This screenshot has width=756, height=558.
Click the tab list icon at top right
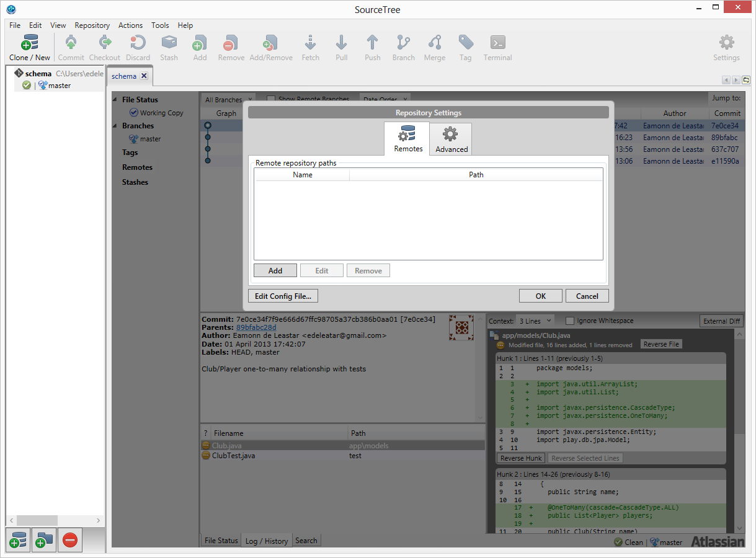(746, 80)
